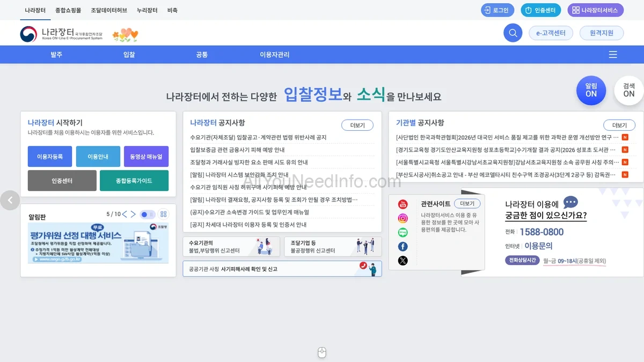Select 종합쇼핑몰 top tab
This screenshot has width=644, height=362.
[x=68, y=10]
